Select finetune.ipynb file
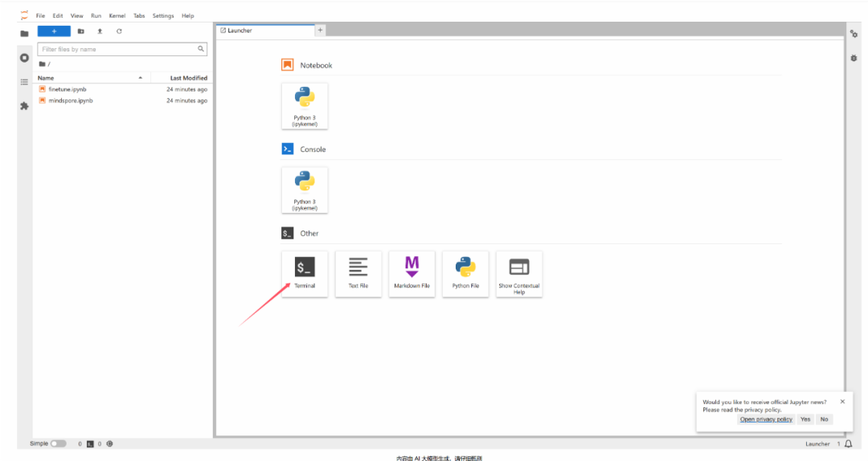The width and height of the screenshot is (868, 461). point(123,89)
